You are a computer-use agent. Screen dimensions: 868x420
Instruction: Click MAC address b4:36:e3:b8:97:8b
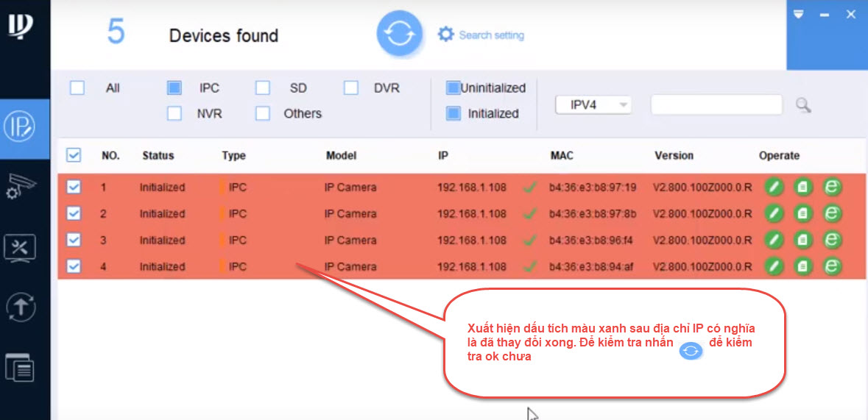(x=593, y=213)
